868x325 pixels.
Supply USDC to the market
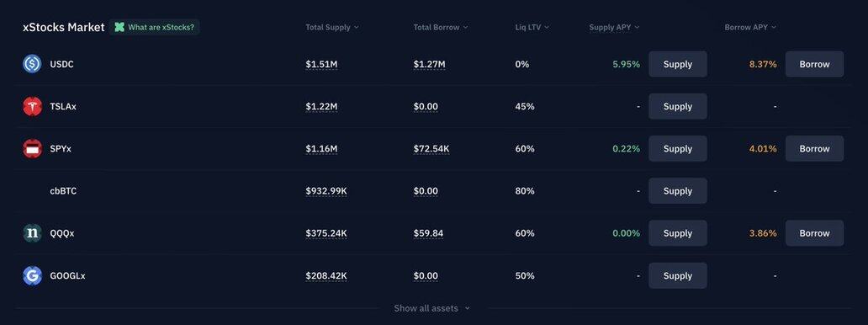coord(678,64)
